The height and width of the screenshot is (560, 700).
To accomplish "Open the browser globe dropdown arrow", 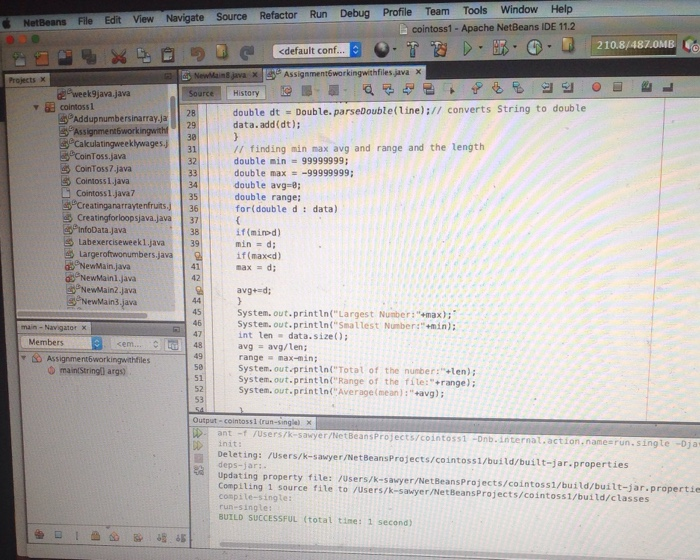I will (395, 49).
